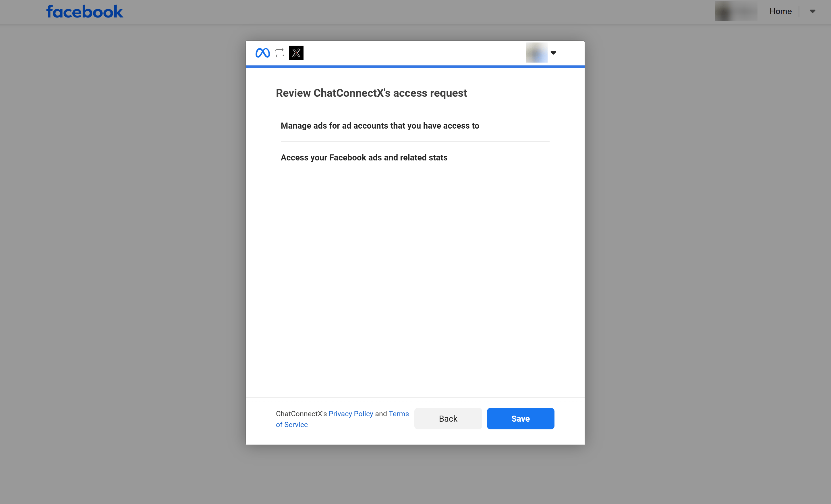The image size is (831, 504).
Task: Click the 'Review ChatConnectX's access request' heading
Action: click(371, 93)
